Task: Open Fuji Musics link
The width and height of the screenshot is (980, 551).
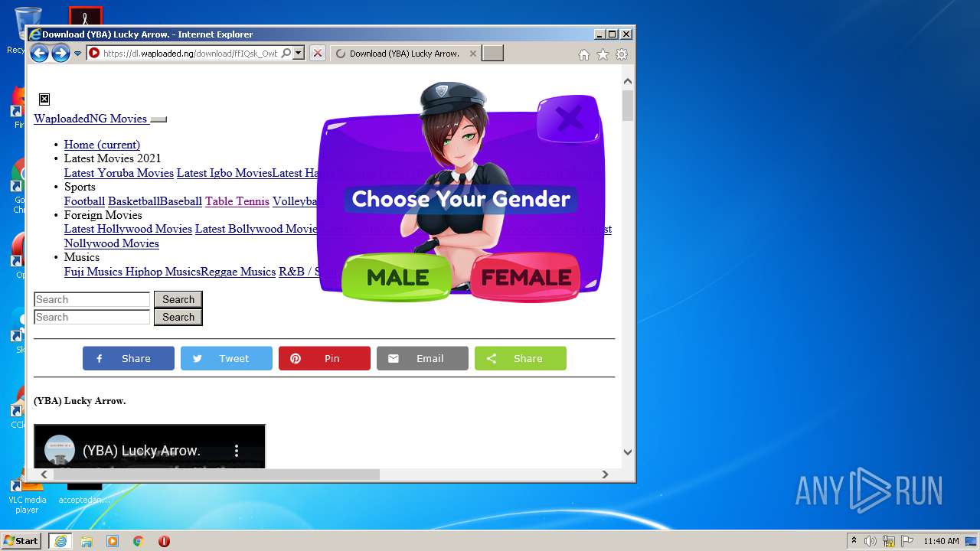Action: [x=93, y=272]
